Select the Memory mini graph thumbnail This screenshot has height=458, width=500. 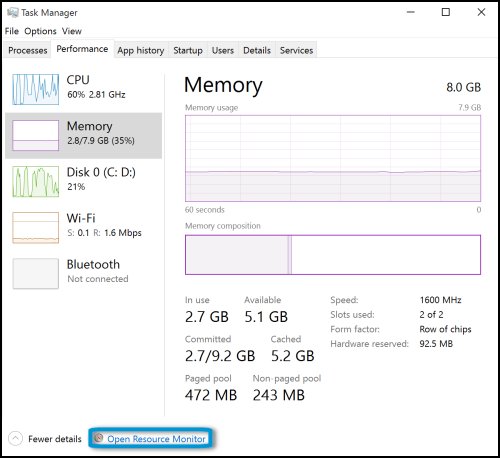coord(35,135)
